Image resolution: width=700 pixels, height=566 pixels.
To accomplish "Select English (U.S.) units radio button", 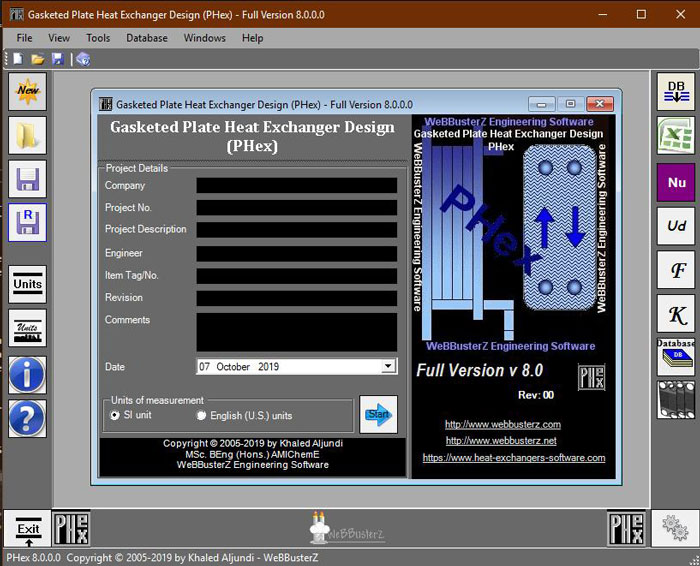I will click(x=202, y=415).
